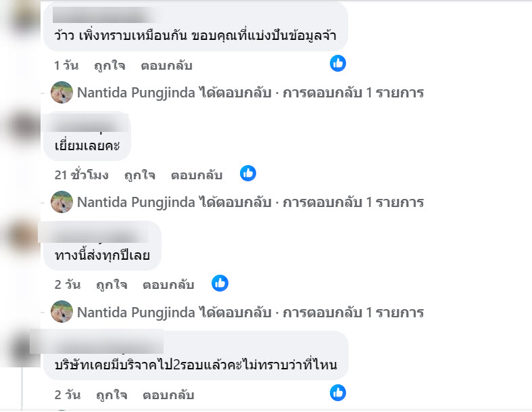Expand the 1 reply under the "ว้าว เพิ่งทราบเหมือนกัน" comment
Screen dimensions: 532x412
[250, 93]
